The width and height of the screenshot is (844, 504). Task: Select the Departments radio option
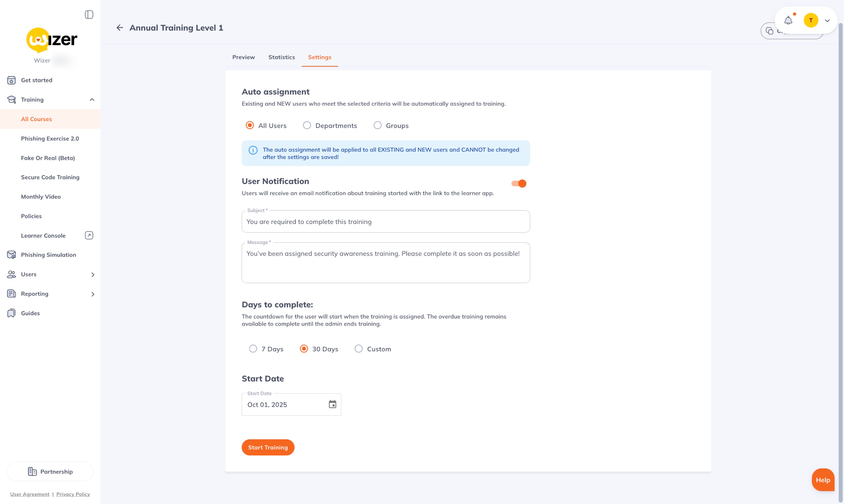[x=307, y=125]
